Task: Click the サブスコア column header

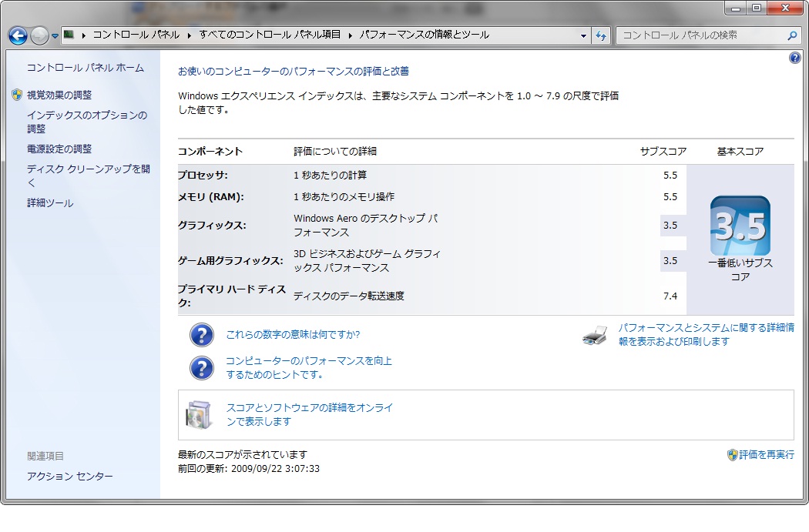Action: (x=663, y=152)
